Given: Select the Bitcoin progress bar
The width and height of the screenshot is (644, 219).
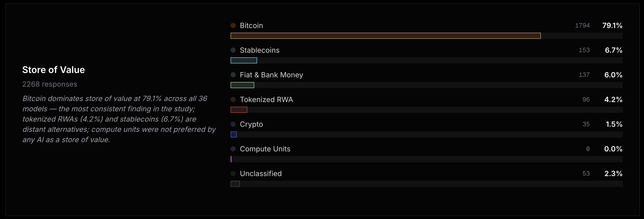Looking at the screenshot, I should click(385, 36).
